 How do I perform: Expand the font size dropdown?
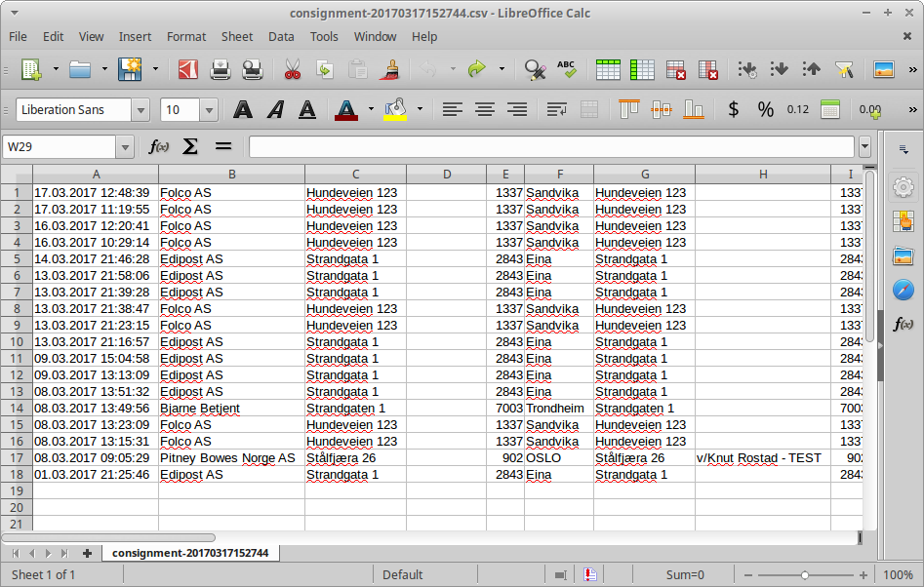pos(209,110)
